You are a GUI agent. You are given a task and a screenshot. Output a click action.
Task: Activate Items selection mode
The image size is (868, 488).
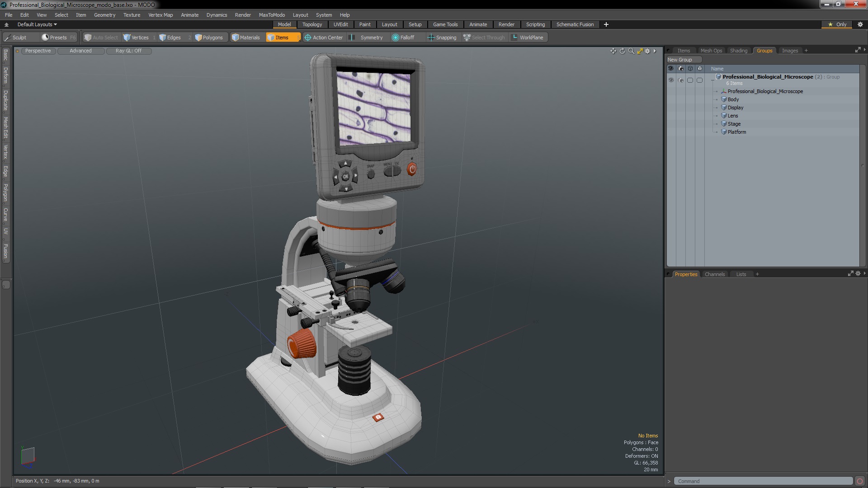[x=283, y=38]
